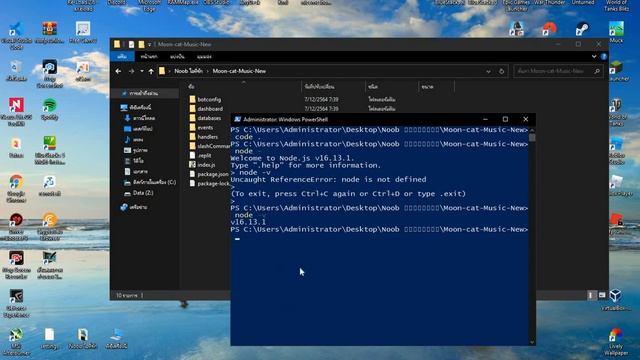The width and height of the screenshot is (640, 360).
Task: Click the PowerShell vertical scrollbar thumb
Action: [532, 137]
